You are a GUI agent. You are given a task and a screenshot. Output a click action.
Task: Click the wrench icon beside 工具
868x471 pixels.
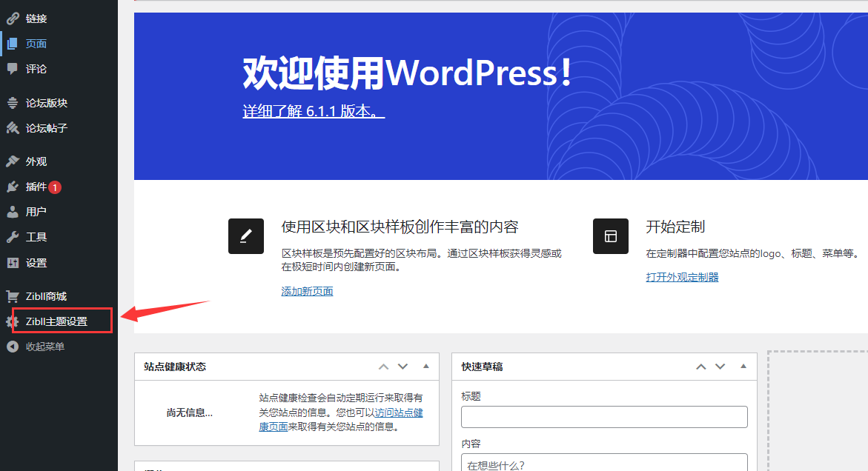point(13,237)
